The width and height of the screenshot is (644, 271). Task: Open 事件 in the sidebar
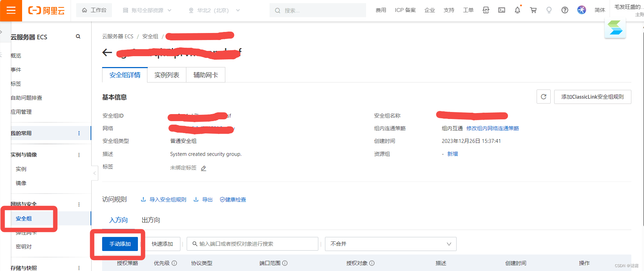pyautogui.click(x=16, y=70)
